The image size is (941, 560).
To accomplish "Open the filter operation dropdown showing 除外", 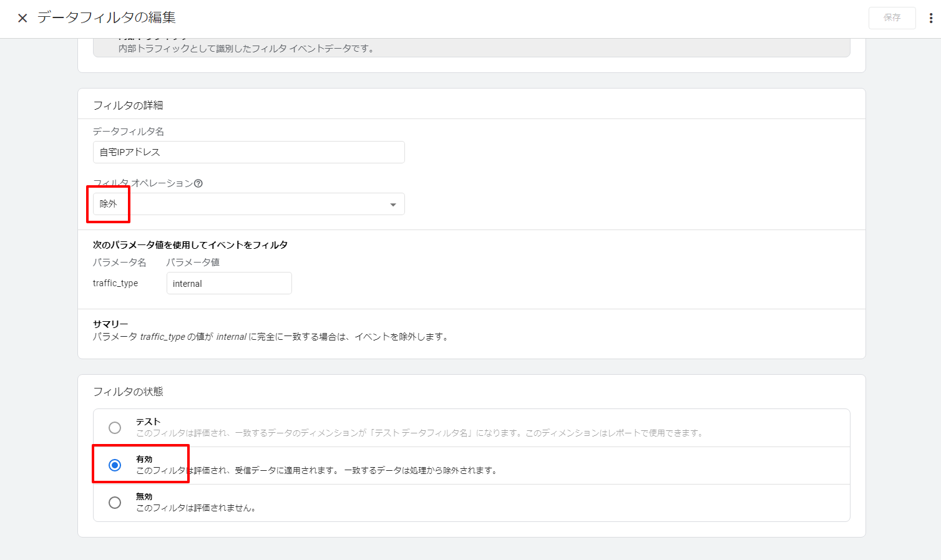I will coord(248,204).
